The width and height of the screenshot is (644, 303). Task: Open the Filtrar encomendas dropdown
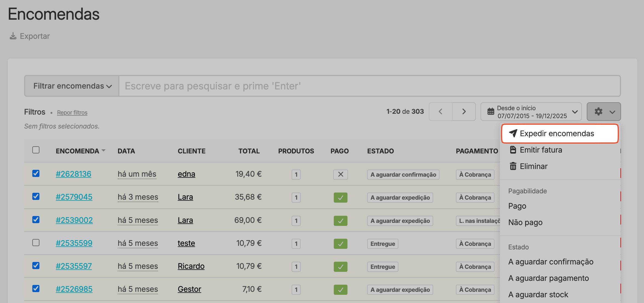[72, 86]
